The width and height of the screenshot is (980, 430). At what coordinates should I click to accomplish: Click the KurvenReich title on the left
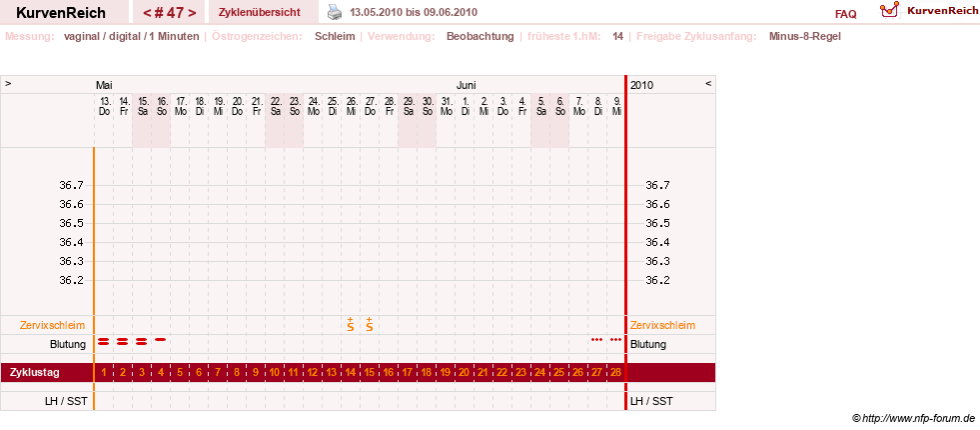[61, 13]
